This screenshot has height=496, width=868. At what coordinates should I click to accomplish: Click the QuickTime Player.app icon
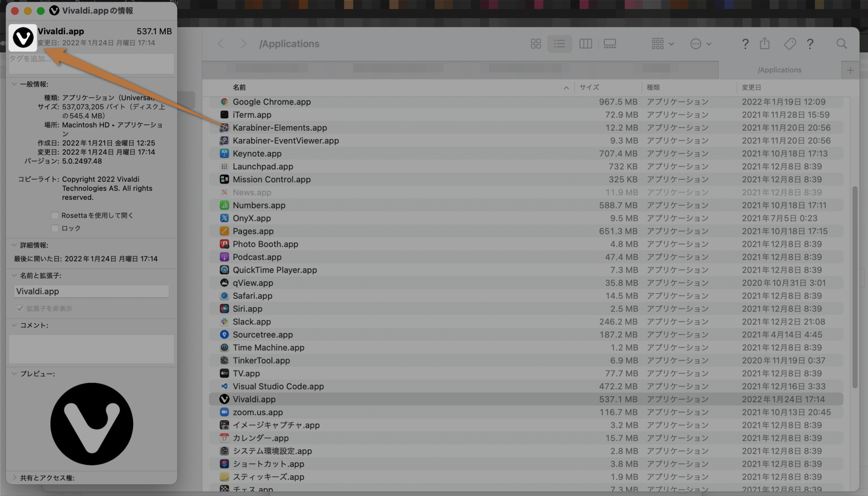pos(224,270)
